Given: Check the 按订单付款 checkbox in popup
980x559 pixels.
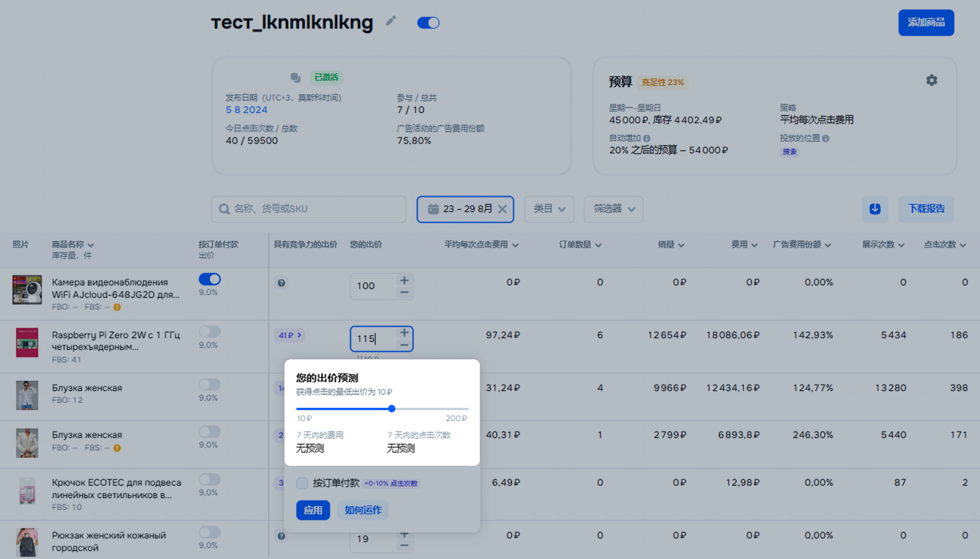Looking at the screenshot, I should [302, 483].
